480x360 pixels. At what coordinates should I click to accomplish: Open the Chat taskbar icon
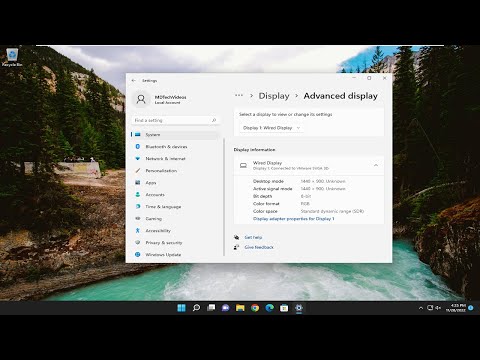click(226, 308)
